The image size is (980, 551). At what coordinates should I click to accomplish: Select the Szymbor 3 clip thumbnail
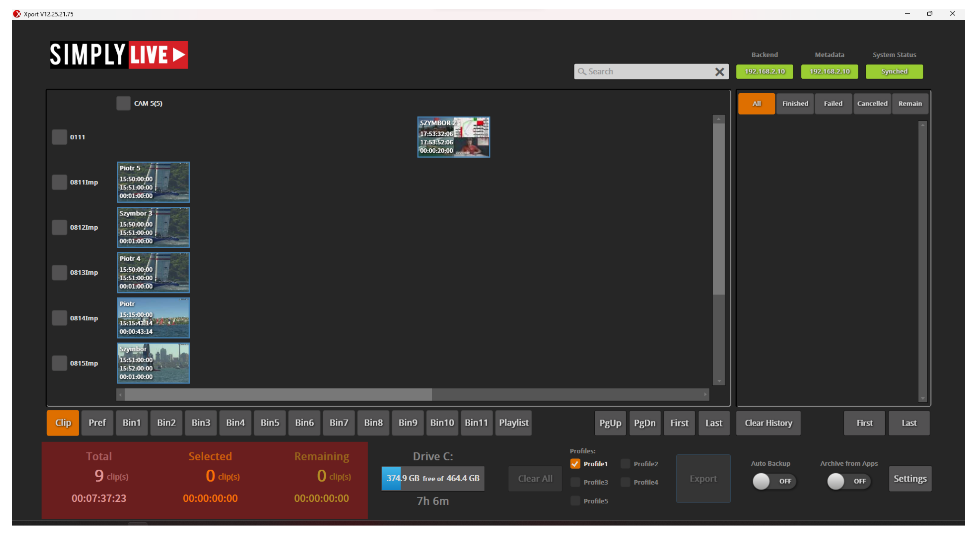tap(153, 227)
